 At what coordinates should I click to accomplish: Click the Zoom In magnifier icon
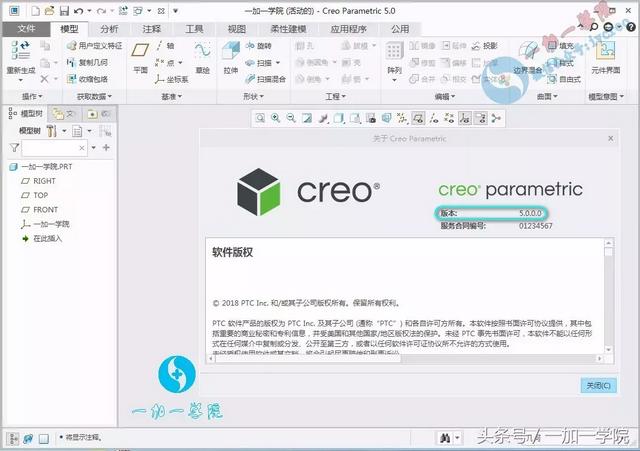[x=276, y=118]
